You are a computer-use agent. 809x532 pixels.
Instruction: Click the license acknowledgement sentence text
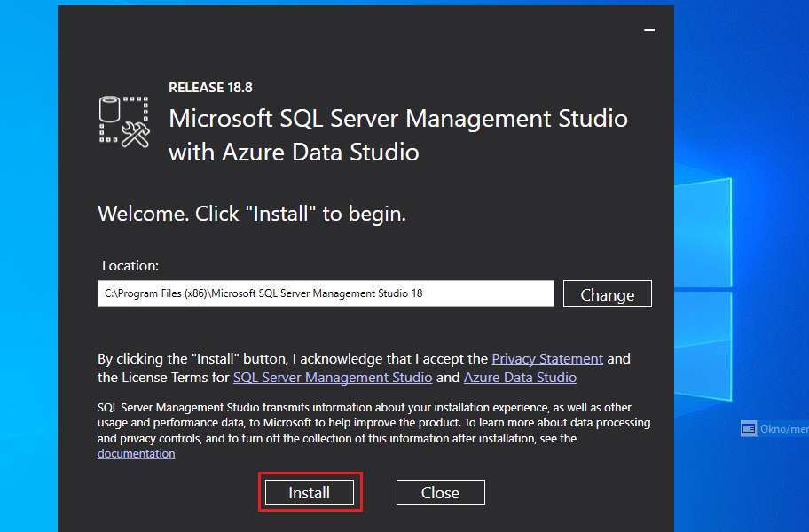click(293, 359)
